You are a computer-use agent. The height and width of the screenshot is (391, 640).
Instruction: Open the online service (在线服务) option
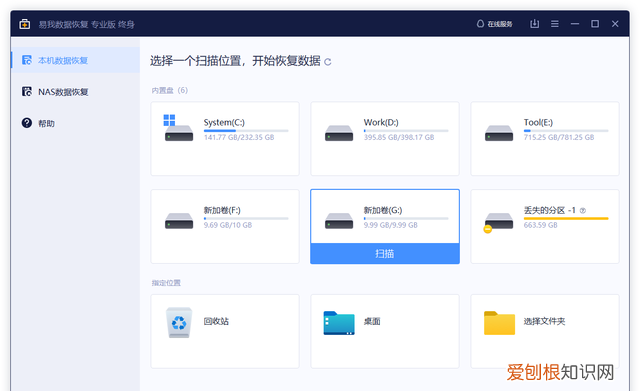point(494,24)
